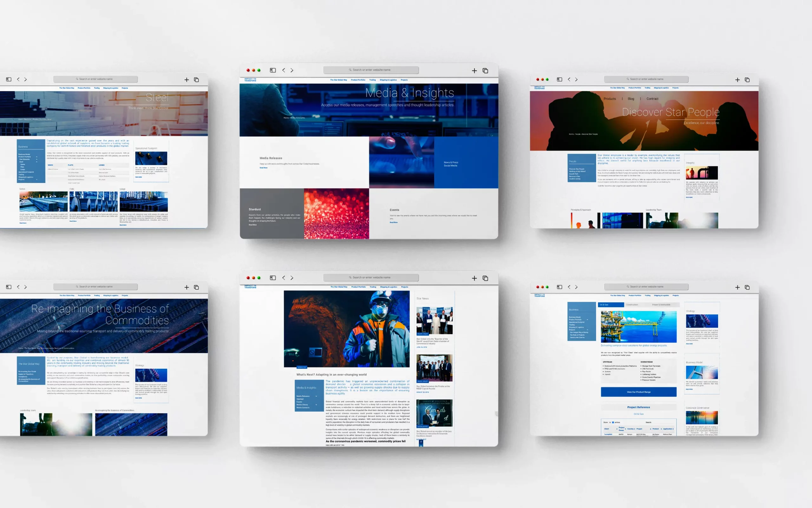Open Shipping & Logistics menu in Media & Insights window
Screen dimensions: 812x508
click(388, 80)
